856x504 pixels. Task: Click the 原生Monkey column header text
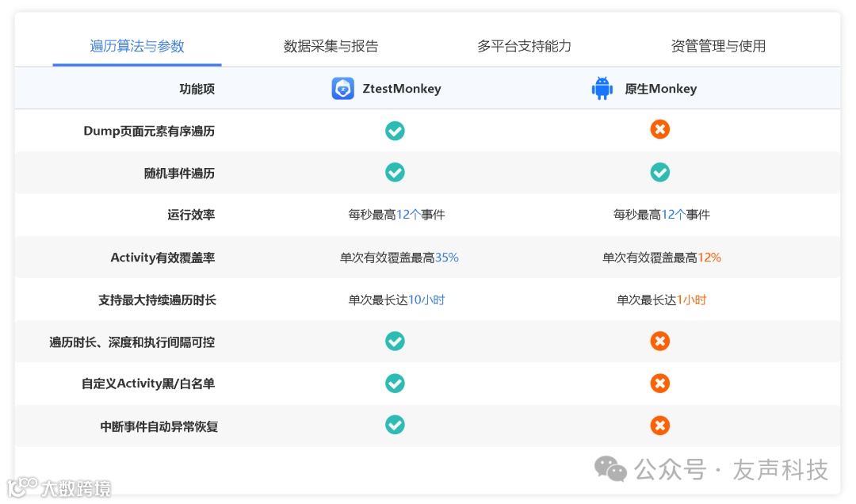pos(660,89)
